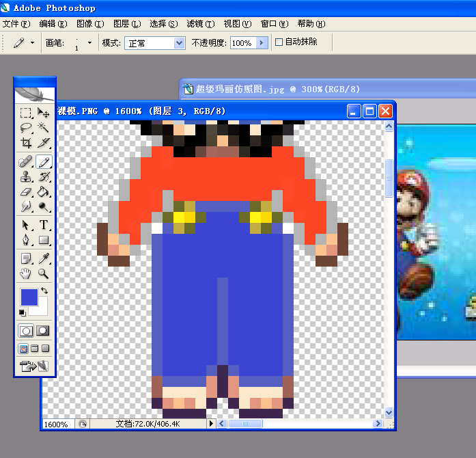Screen dimensions: 476x458
Task: Activate the 超级玛丽仿照图.jpg window title bar
Action: pyautogui.click(x=328, y=89)
